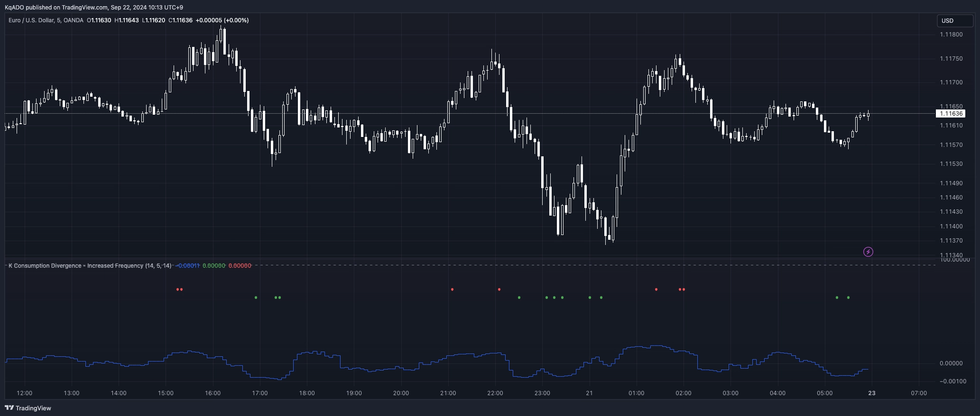The image size is (980, 416).
Task: Click the KqADO published on TradingView.com header
Action: (93, 7)
